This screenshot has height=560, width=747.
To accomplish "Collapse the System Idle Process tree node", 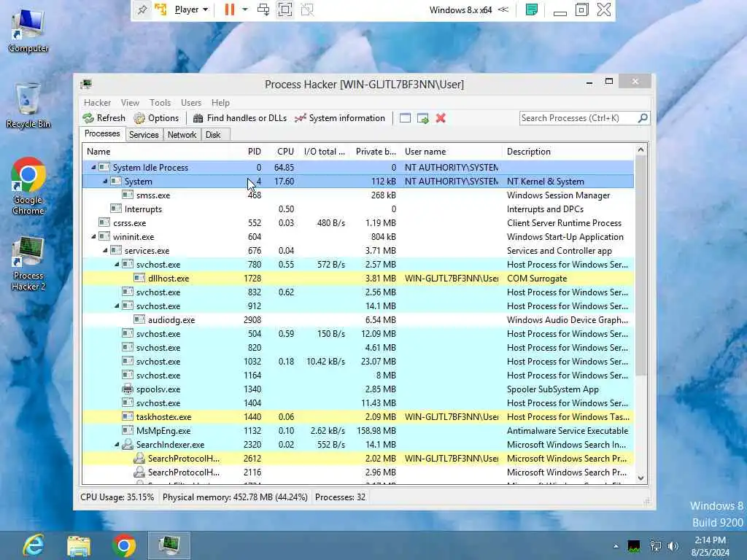I will pyautogui.click(x=93, y=167).
